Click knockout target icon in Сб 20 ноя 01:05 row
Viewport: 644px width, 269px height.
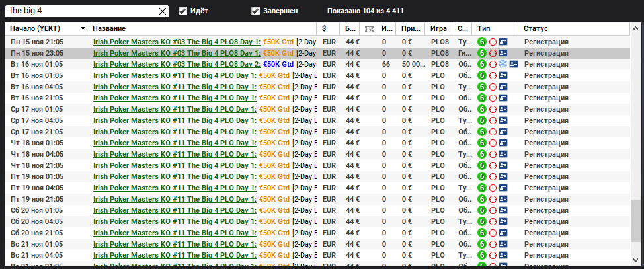(493, 210)
